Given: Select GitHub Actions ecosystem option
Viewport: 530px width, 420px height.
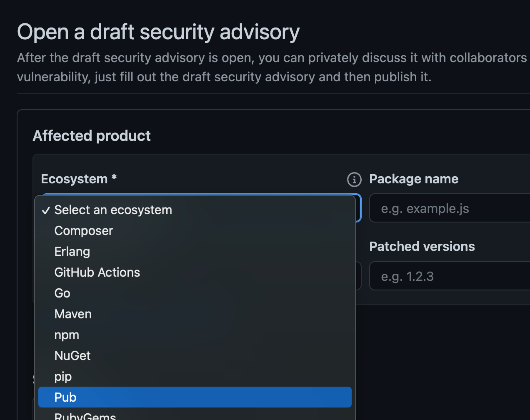Looking at the screenshot, I should [97, 272].
